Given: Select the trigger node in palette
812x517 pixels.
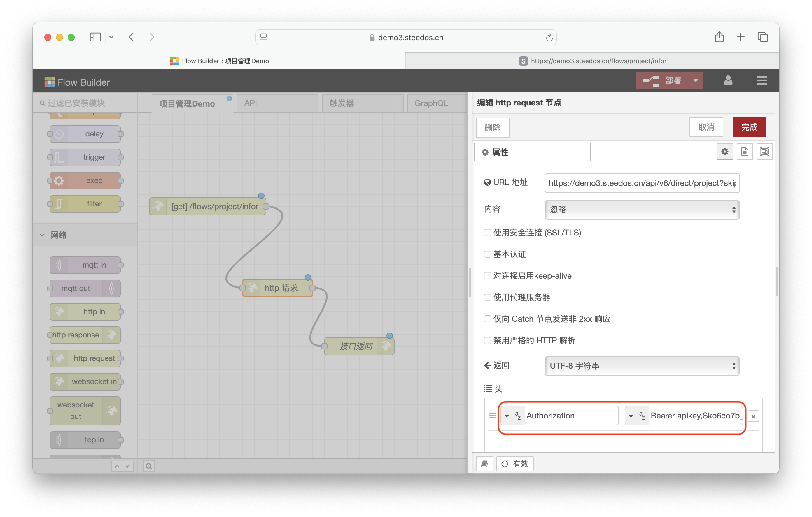Looking at the screenshot, I should (x=85, y=157).
